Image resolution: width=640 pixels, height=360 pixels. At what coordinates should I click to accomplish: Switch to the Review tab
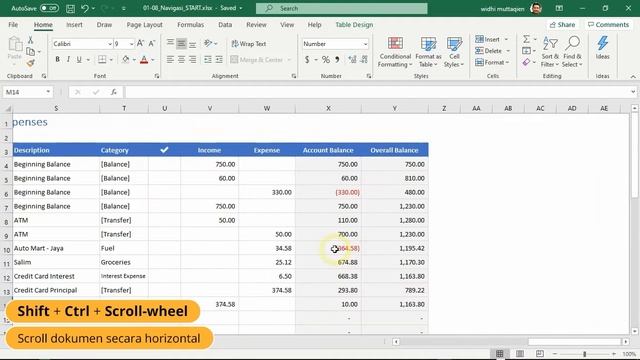tap(256, 25)
